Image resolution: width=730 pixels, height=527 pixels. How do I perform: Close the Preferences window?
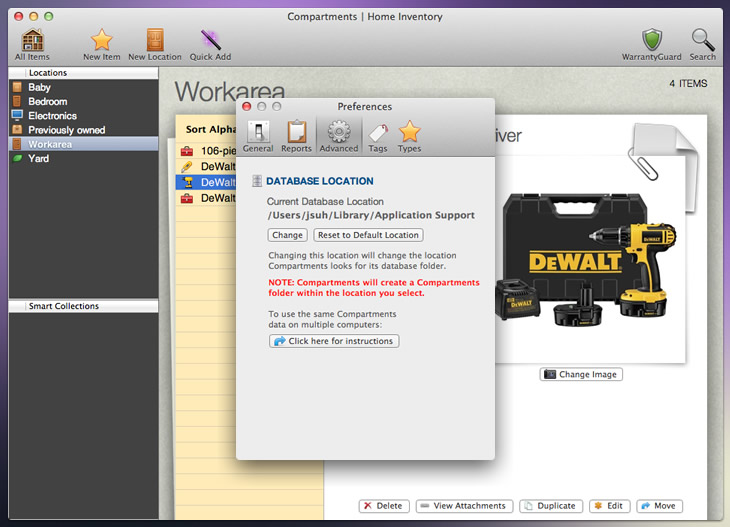[247, 107]
